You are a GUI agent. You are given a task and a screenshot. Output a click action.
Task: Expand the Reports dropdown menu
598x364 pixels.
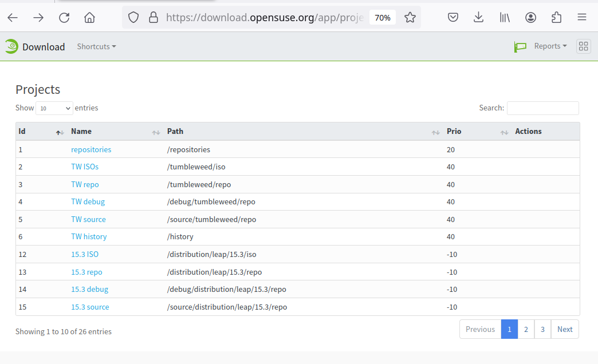[550, 46]
